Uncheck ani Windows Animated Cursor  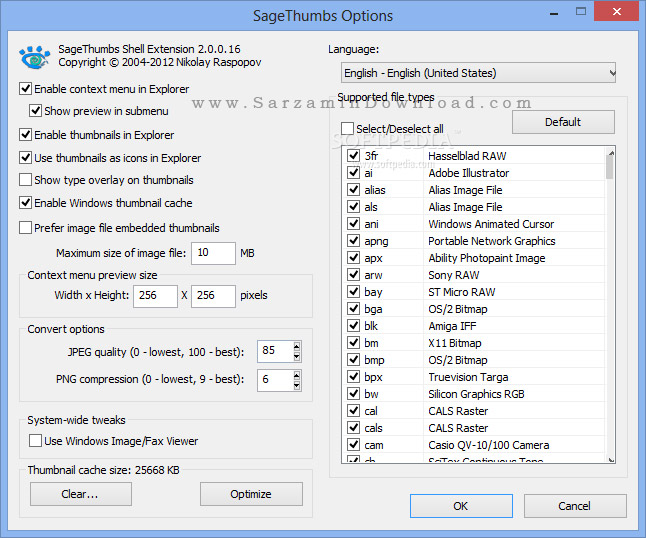353,223
